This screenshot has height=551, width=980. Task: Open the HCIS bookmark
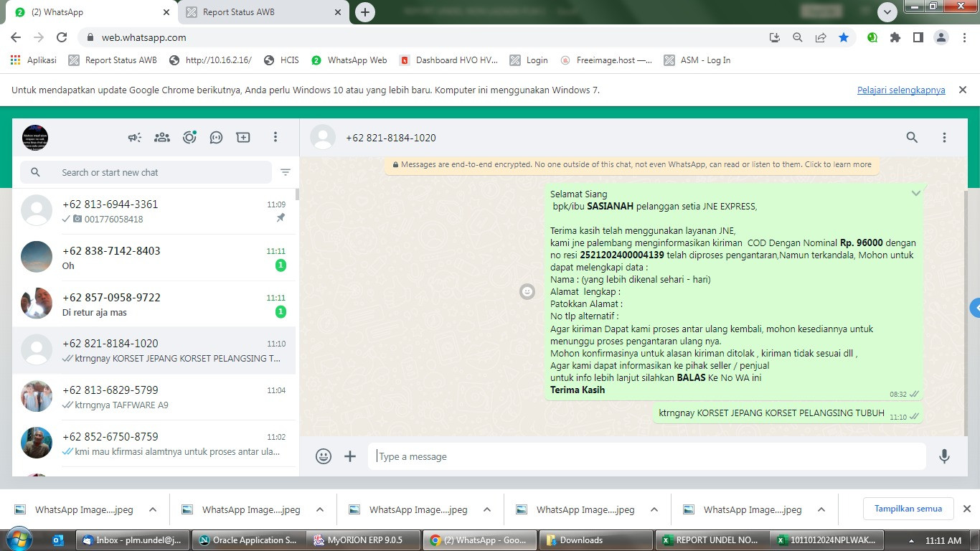pyautogui.click(x=281, y=60)
